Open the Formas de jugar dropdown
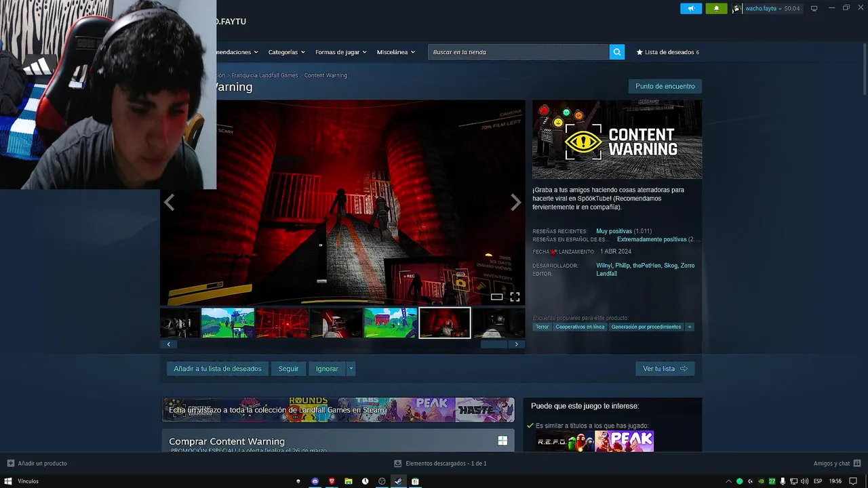This screenshot has height=488, width=868. tap(340, 52)
